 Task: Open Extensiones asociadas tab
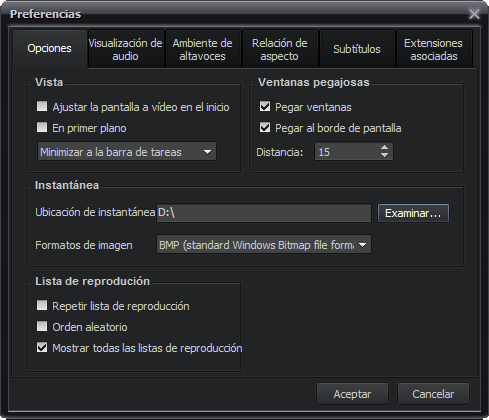[433, 49]
